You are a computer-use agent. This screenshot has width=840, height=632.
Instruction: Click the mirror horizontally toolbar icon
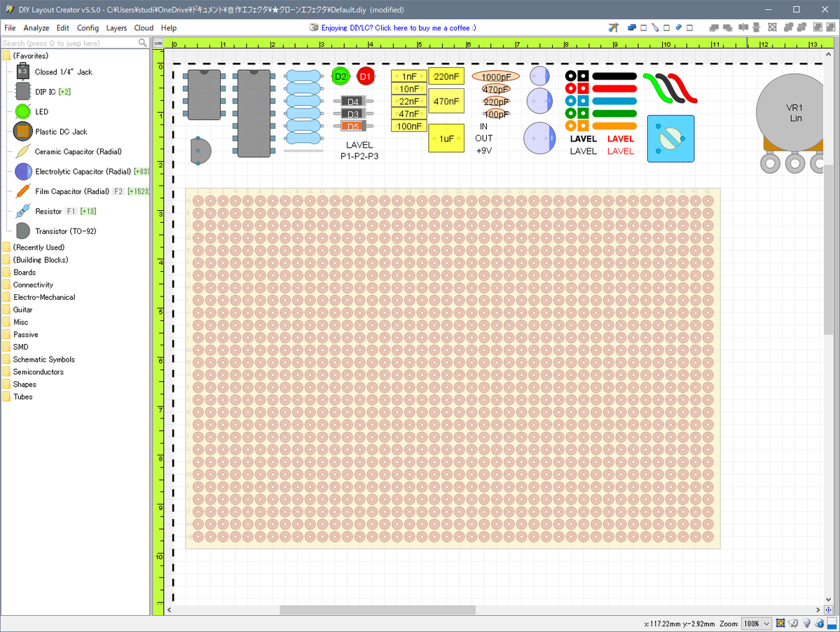743,27
